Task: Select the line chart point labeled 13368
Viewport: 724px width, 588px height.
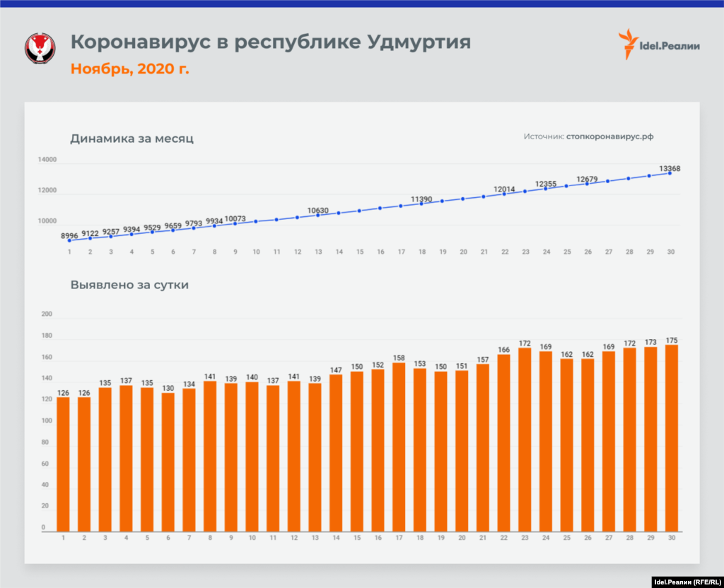Action: [x=670, y=172]
